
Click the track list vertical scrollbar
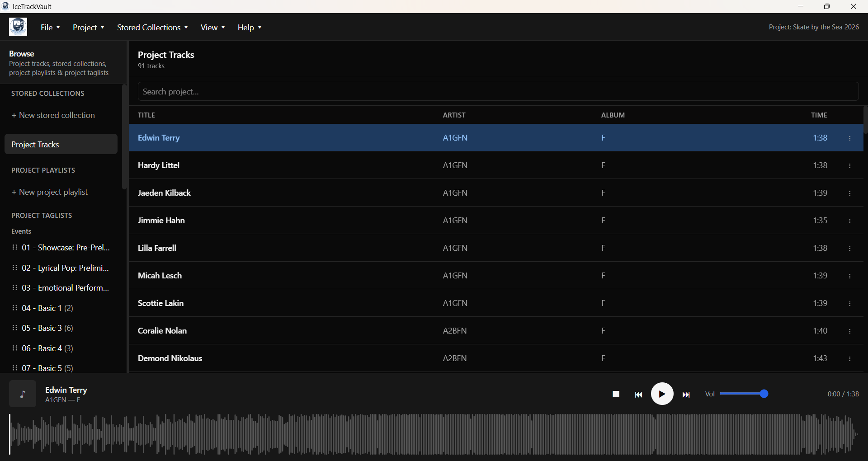click(x=865, y=120)
